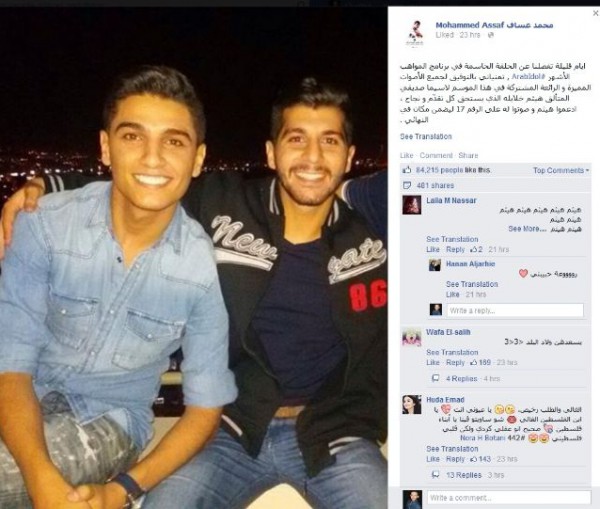Expand the 4 Replies thread

click(461, 378)
